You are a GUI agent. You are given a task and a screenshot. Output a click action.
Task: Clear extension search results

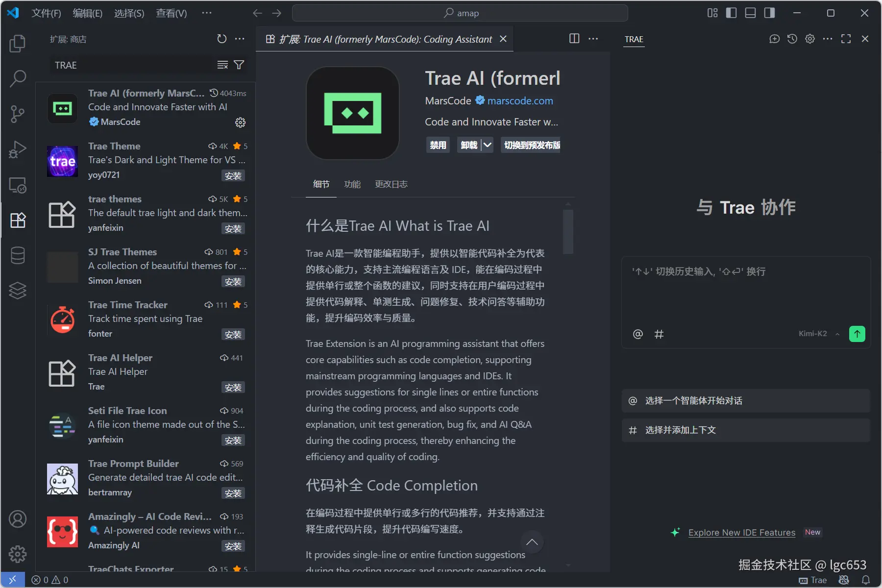click(222, 65)
